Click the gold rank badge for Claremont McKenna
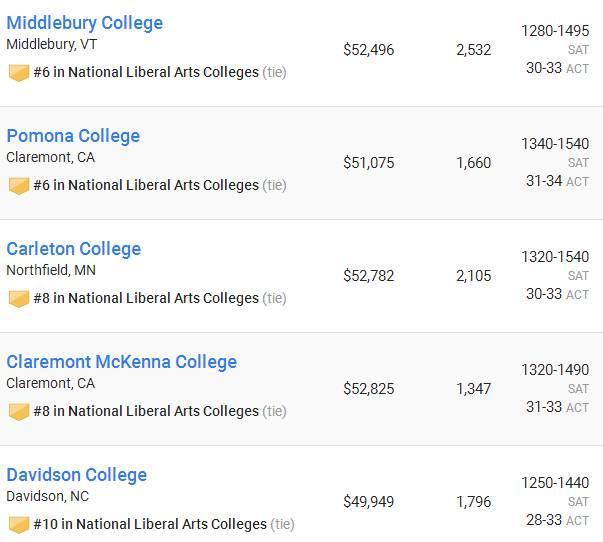Image resolution: width=603 pixels, height=542 pixels. (19, 412)
